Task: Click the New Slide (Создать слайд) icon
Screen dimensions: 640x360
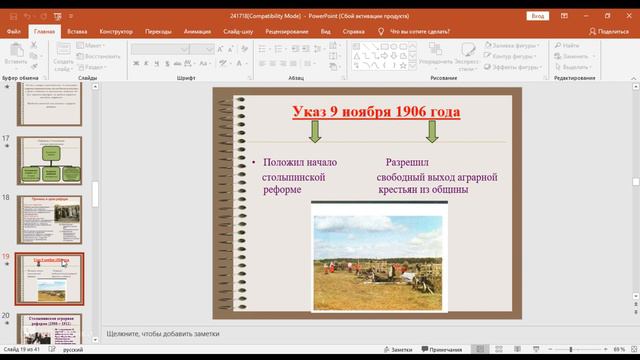Action: click(63, 49)
